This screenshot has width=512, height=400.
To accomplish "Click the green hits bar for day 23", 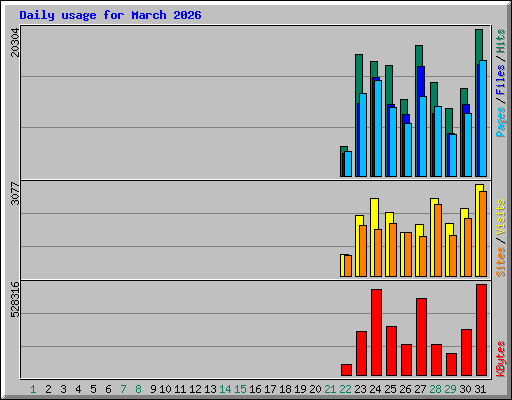I will click(x=359, y=73).
